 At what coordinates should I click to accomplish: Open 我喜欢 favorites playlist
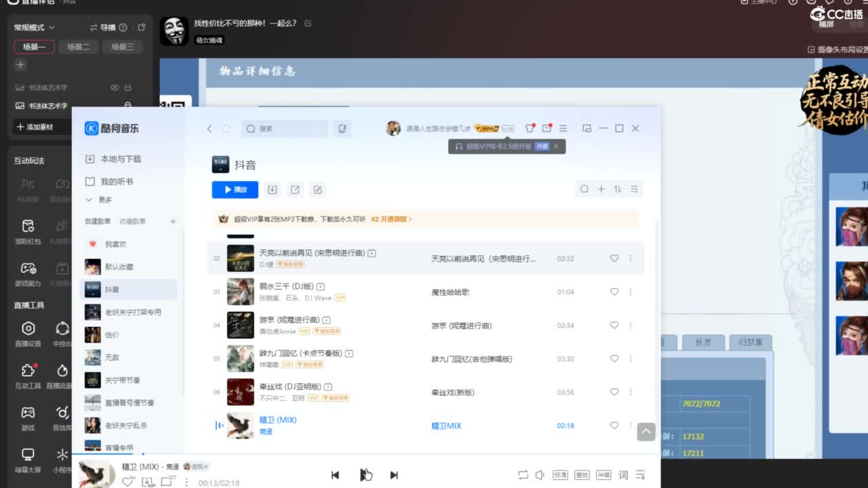tap(129, 244)
